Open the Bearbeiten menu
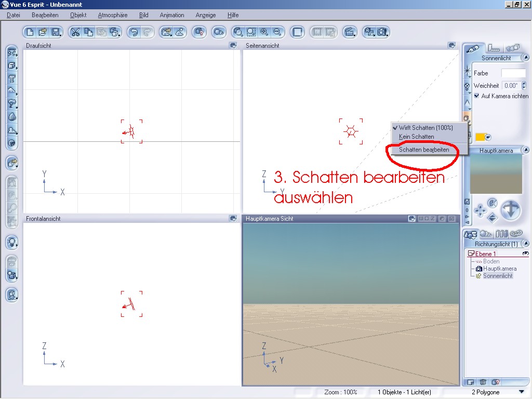Image resolution: width=532 pixels, height=399 pixels. tap(45, 15)
